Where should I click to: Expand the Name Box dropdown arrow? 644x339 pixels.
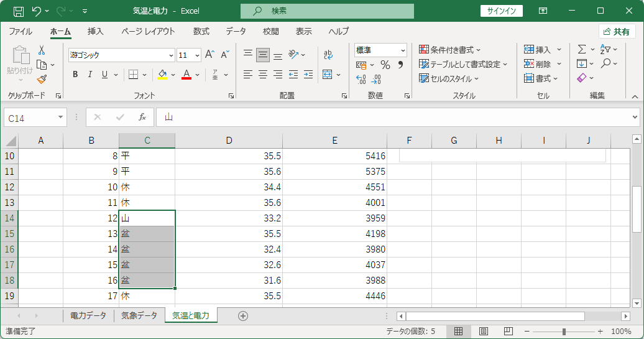click(60, 118)
